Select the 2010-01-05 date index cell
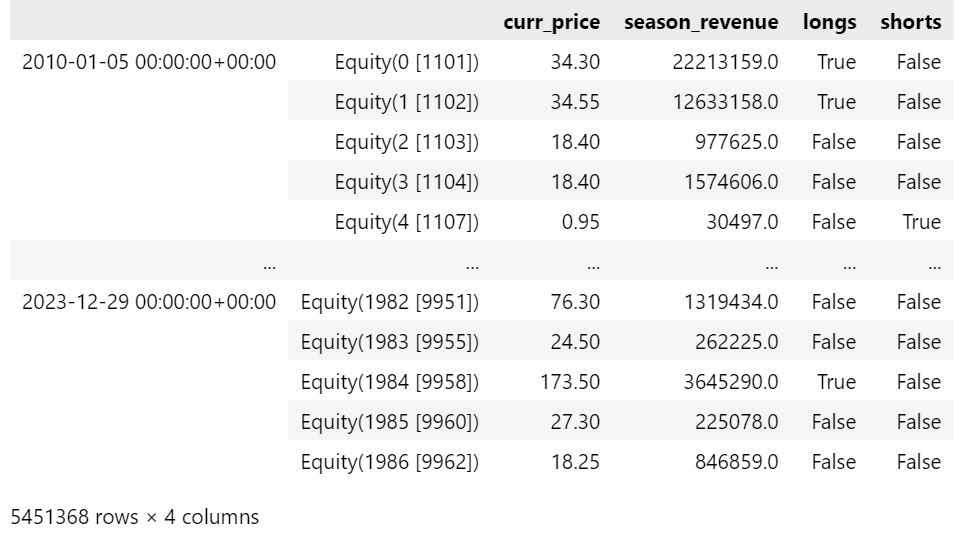This screenshot has height=542, width=974. pos(149,62)
